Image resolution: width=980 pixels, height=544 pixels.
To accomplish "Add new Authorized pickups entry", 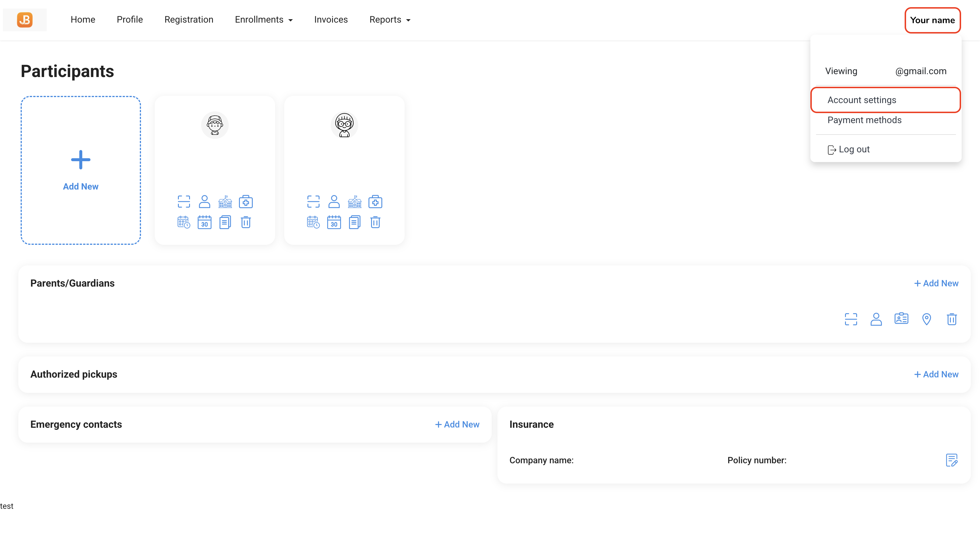I will tap(936, 374).
